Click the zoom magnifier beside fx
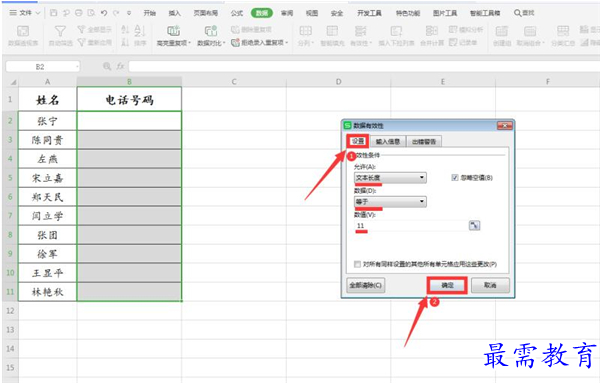 point(107,66)
